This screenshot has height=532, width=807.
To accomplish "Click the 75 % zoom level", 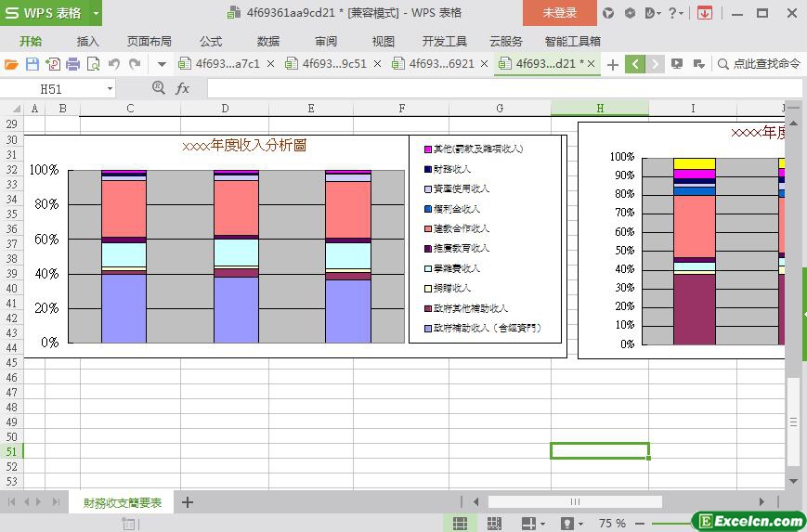I will 612,524.
